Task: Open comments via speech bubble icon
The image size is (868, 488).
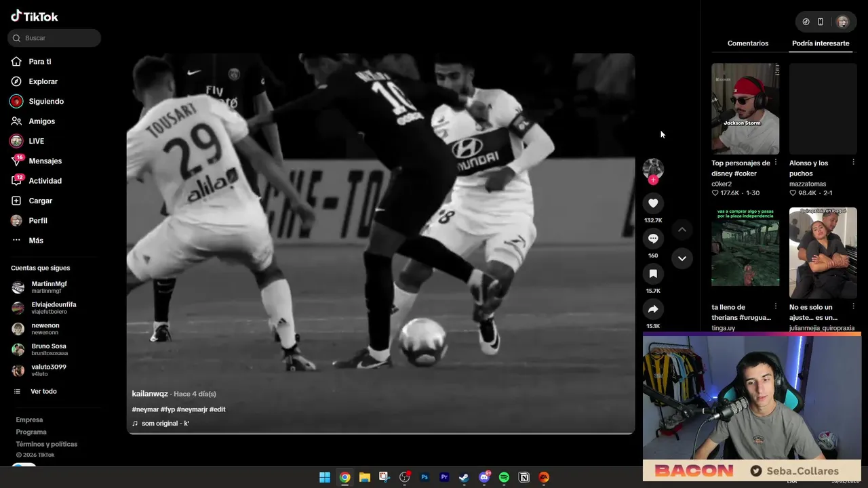Action: [x=653, y=239]
